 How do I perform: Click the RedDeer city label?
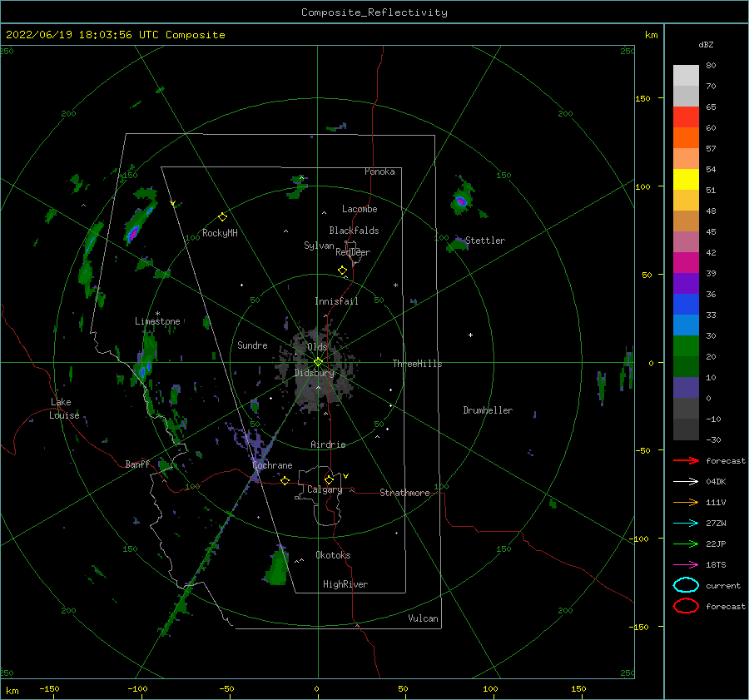(x=353, y=252)
